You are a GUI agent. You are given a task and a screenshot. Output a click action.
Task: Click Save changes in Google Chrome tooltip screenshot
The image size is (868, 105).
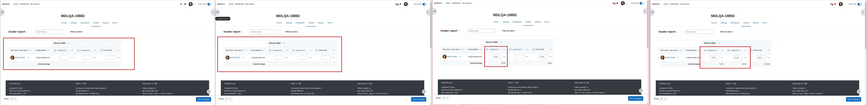point(418,99)
